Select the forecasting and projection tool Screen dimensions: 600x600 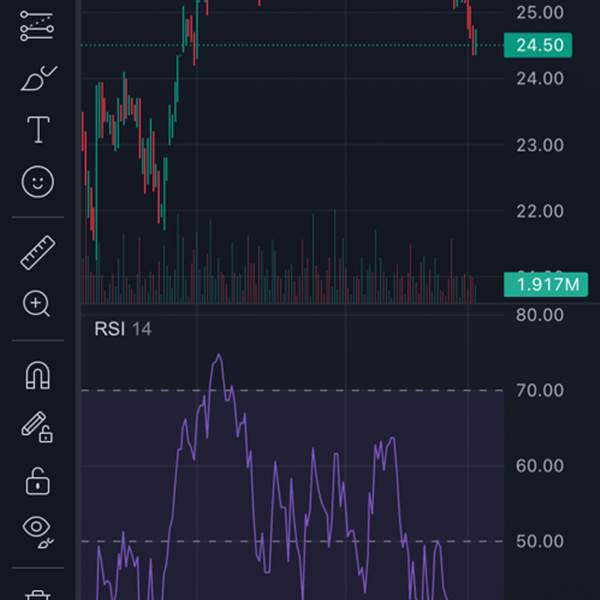click(38, 27)
